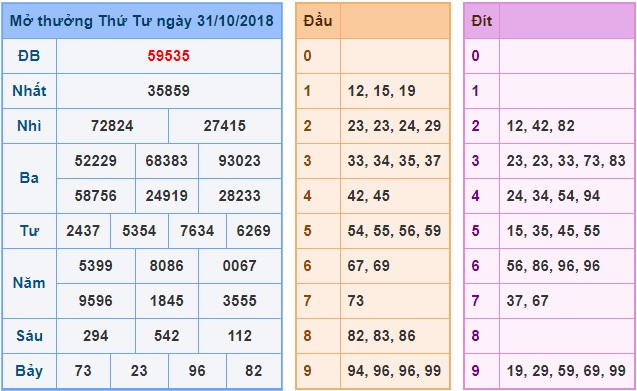The height and width of the screenshot is (391, 637).
Task: Select Đầu row values '42, 45'
Action: click(x=368, y=196)
